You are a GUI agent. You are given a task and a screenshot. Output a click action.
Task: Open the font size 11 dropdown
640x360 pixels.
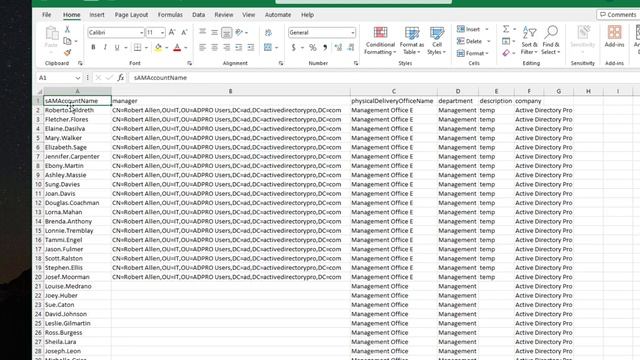tap(162, 33)
